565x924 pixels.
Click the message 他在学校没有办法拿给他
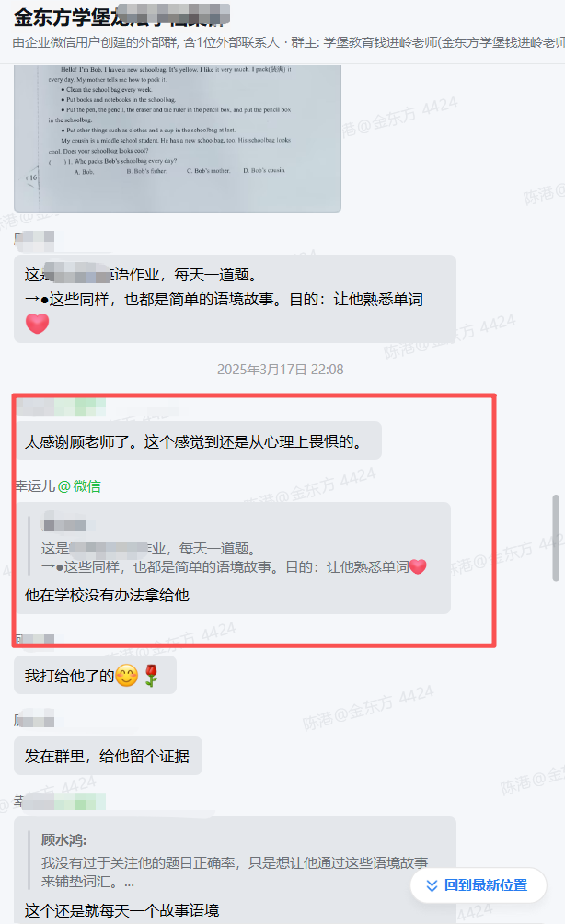tap(107, 595)
